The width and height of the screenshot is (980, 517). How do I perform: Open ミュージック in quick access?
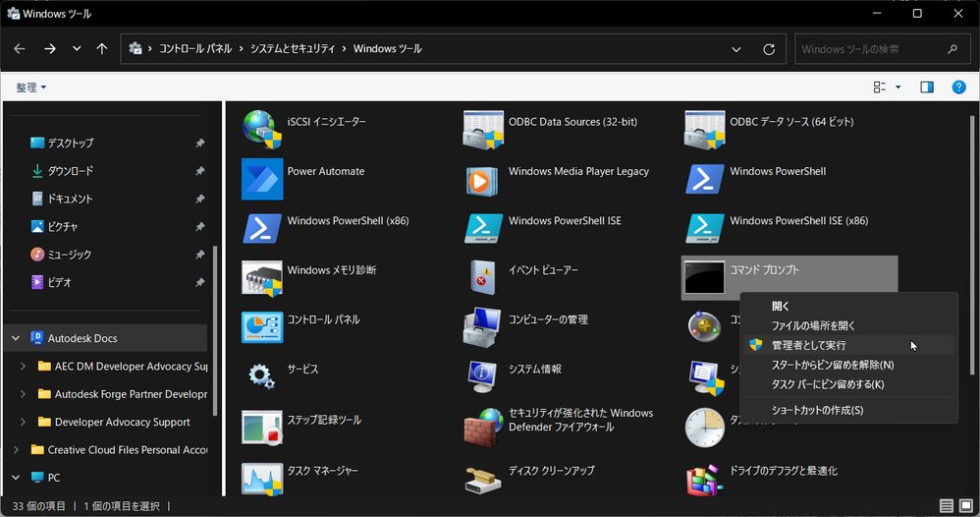[69, 255]
